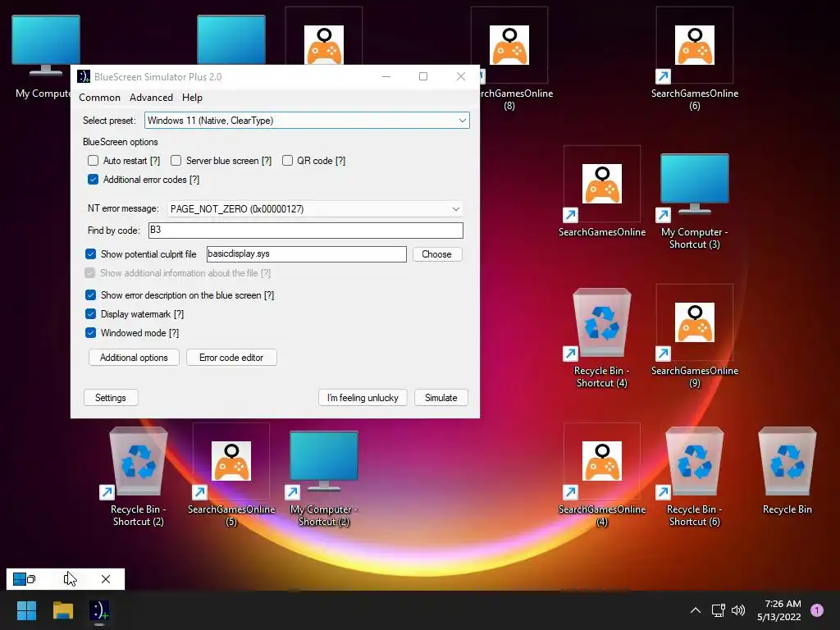Expand the Select preset dropdown
The image size is (840, 630).
click(x=307, y=121)
